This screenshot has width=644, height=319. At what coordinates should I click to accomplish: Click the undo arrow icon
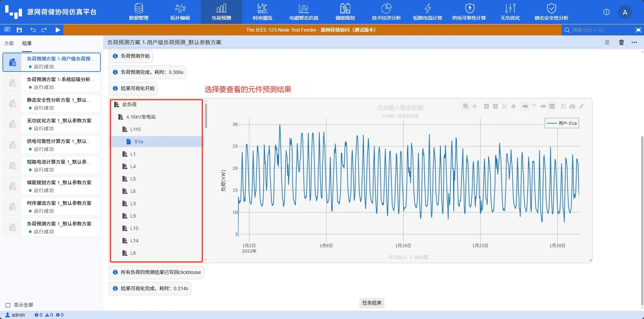click(x=33, y=30)
